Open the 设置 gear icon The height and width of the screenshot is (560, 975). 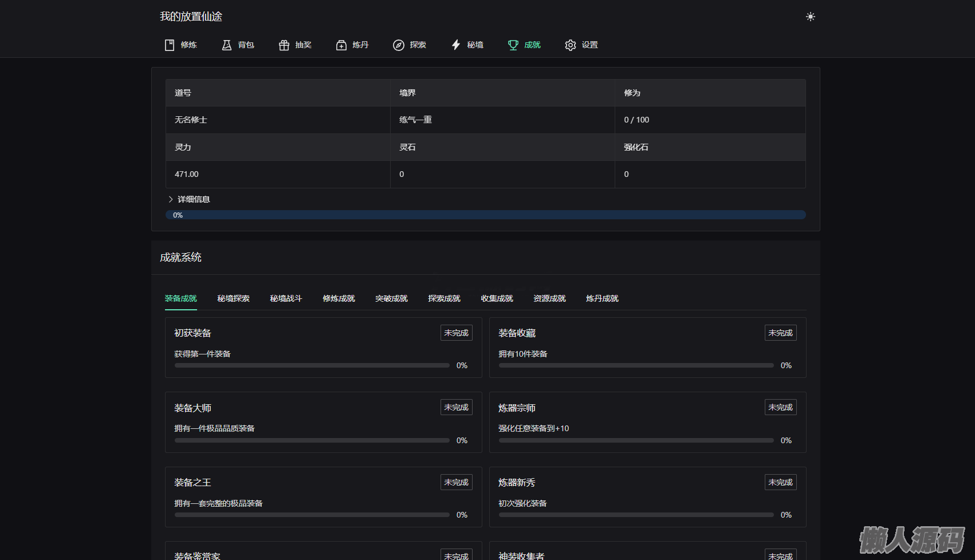tap(571, 45)
